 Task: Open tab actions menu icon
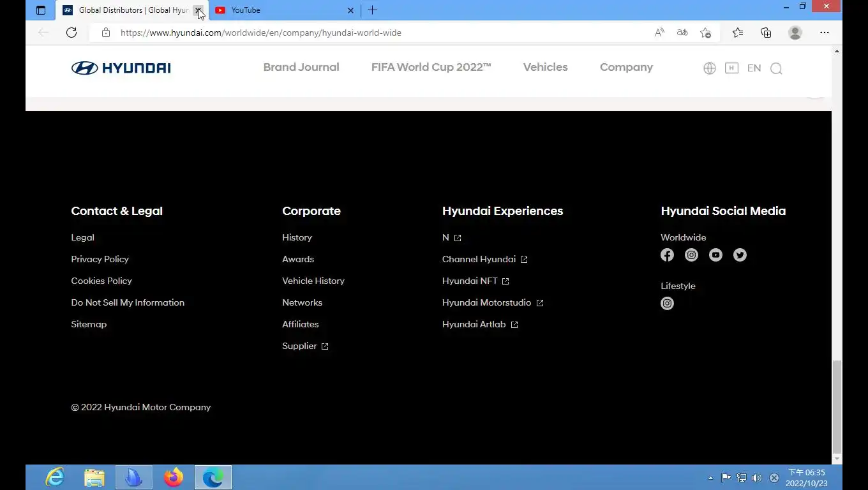41,10
